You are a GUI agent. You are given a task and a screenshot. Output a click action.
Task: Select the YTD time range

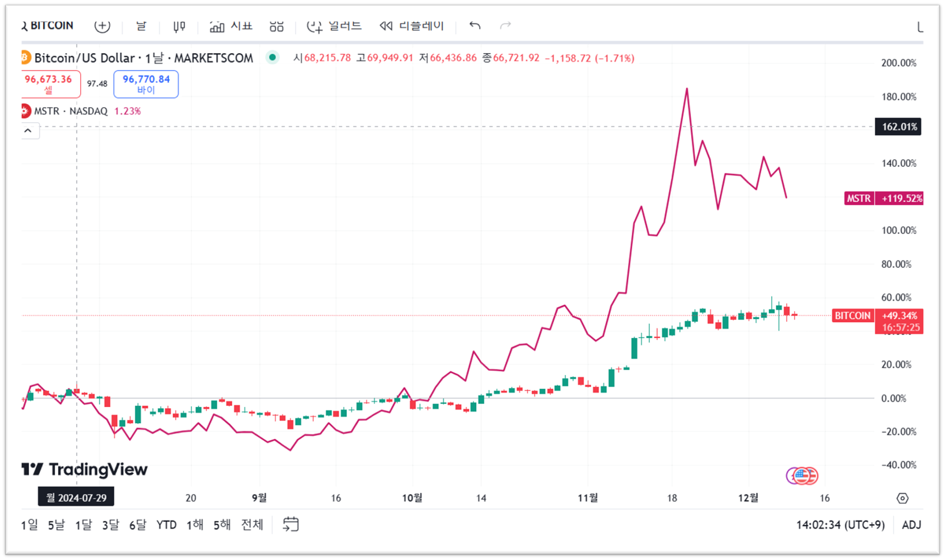coord(167,525)
